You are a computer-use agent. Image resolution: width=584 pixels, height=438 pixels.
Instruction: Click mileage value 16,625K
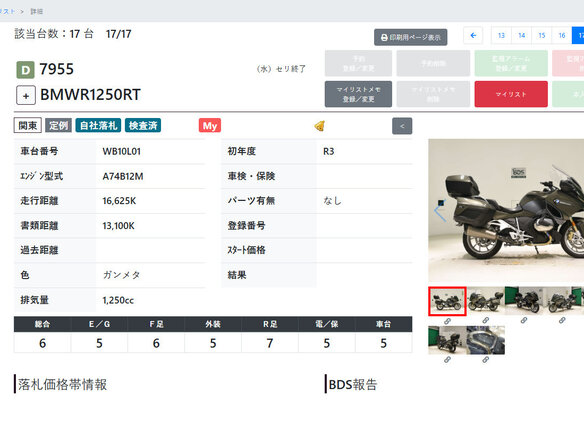tap(119, 201)
